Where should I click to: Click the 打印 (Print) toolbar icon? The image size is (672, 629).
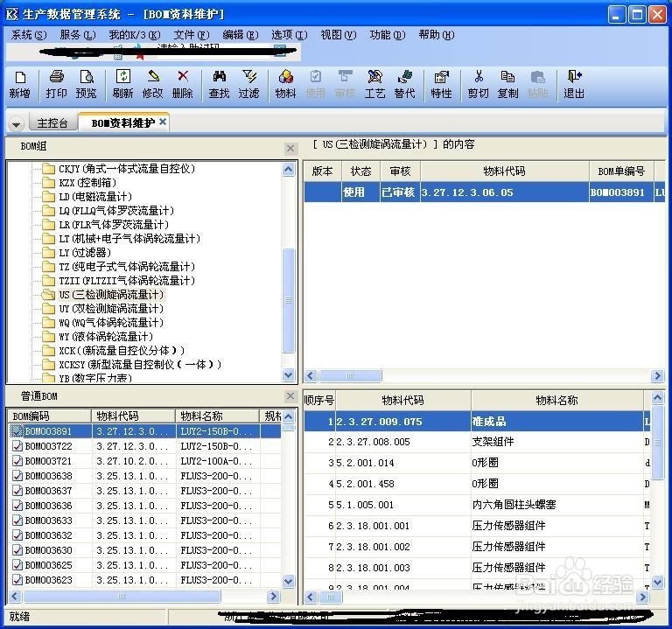[57, 84]
